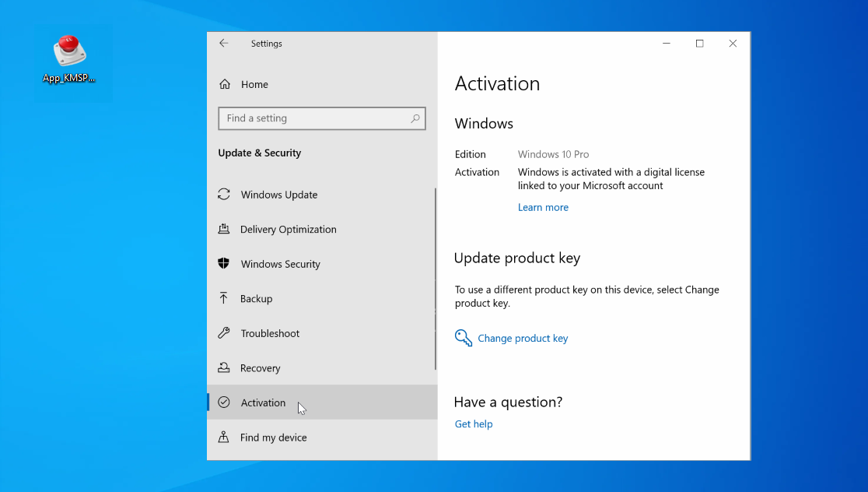Click Change product key link
This screenshot has height=492, width=868.
click(523, 338)
